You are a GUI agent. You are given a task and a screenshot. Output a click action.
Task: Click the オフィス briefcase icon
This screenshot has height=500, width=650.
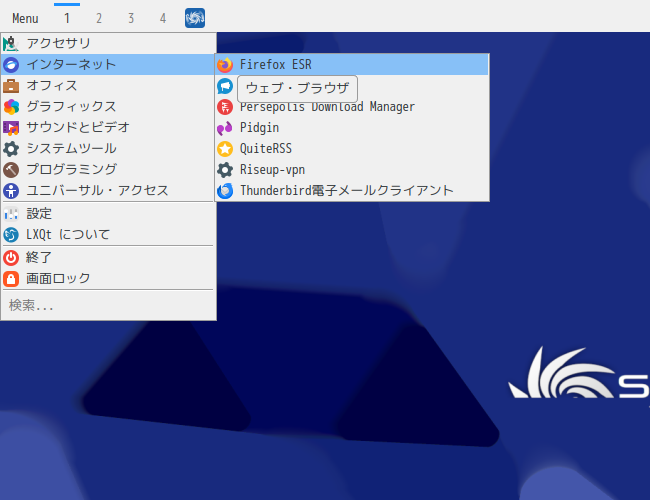11,86
